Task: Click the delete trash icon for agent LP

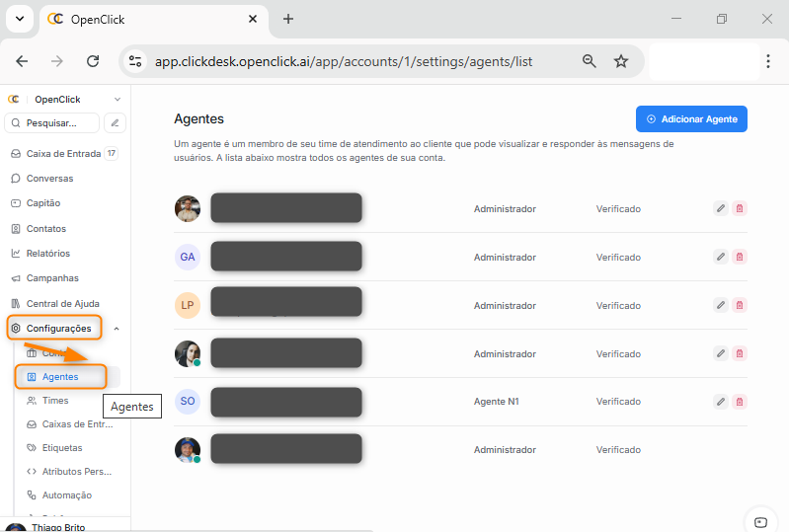Action: pyautogui.click(x=740, y=305)
